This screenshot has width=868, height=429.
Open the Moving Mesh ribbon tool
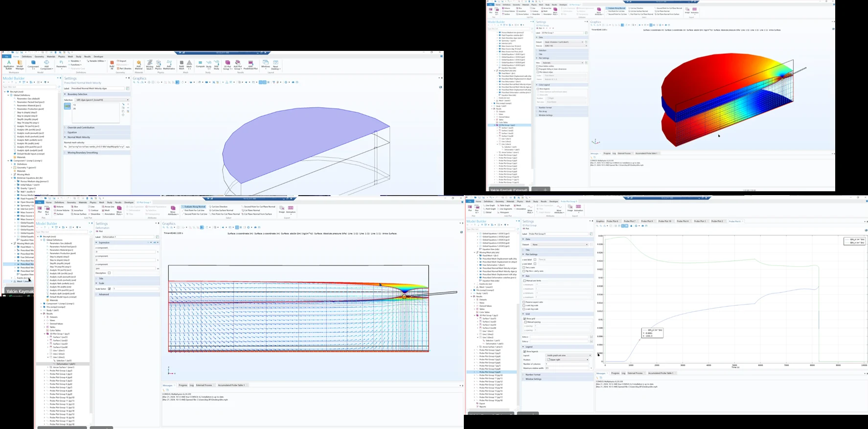[x=150, y=65]
